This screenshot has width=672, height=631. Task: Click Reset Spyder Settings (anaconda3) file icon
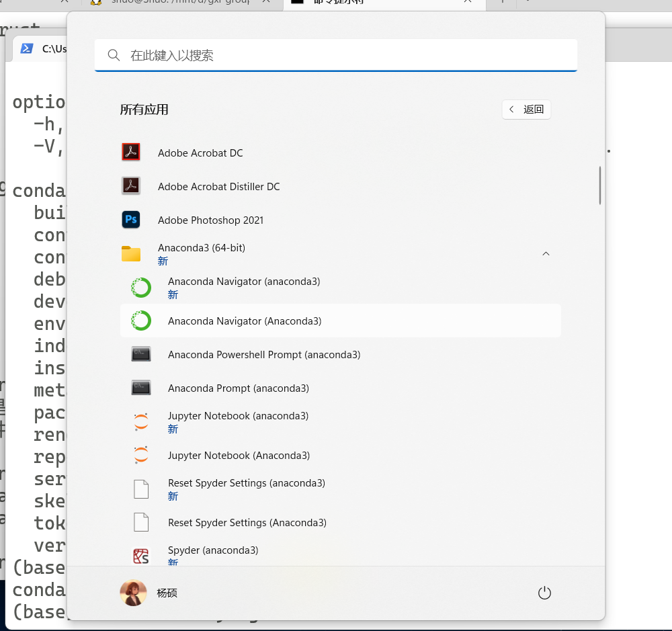pyautogui.click(x=141, y=489)
